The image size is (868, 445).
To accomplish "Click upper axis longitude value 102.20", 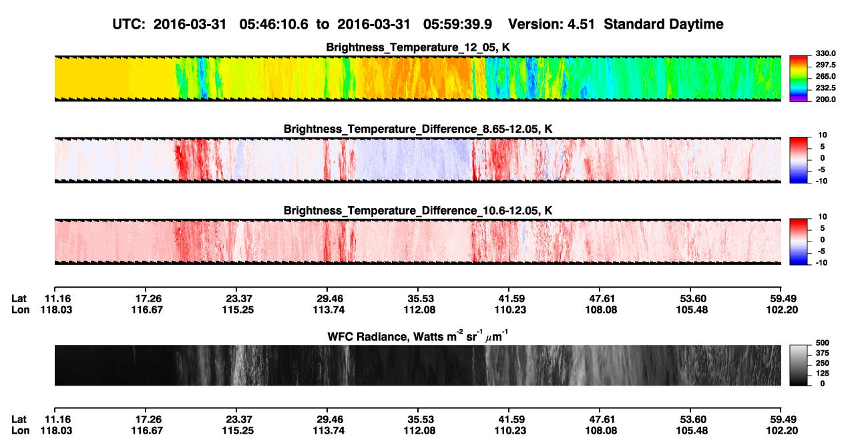I will 781,310.
